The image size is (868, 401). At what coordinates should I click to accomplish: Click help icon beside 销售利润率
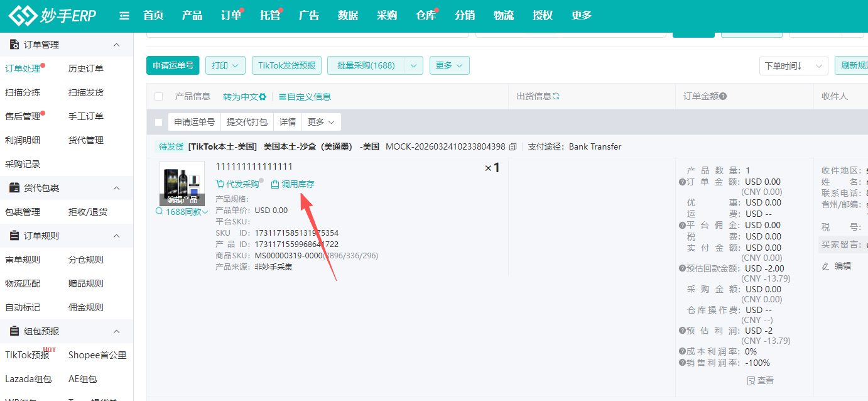682,363
